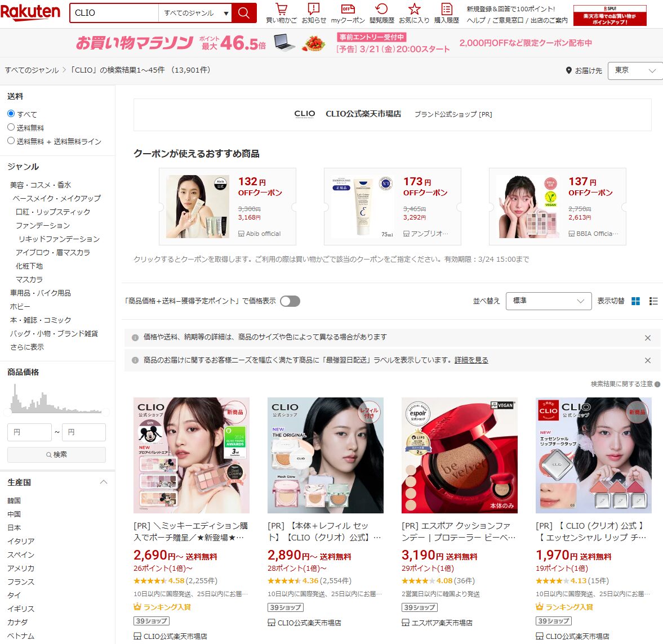
Task: Click the crown ランキング入賞 under Mickey palette
Action: click(x=162, y=607)
